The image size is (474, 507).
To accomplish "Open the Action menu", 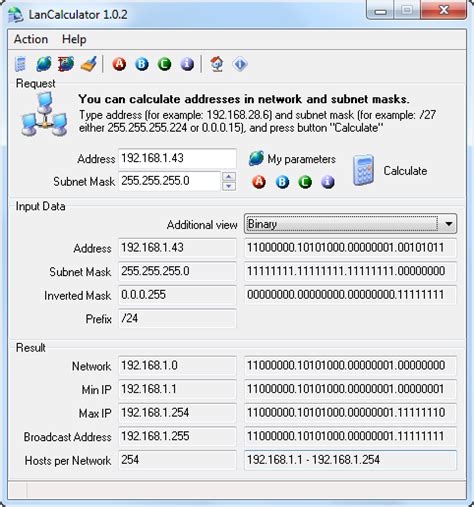I will click(x=31, y=39).
